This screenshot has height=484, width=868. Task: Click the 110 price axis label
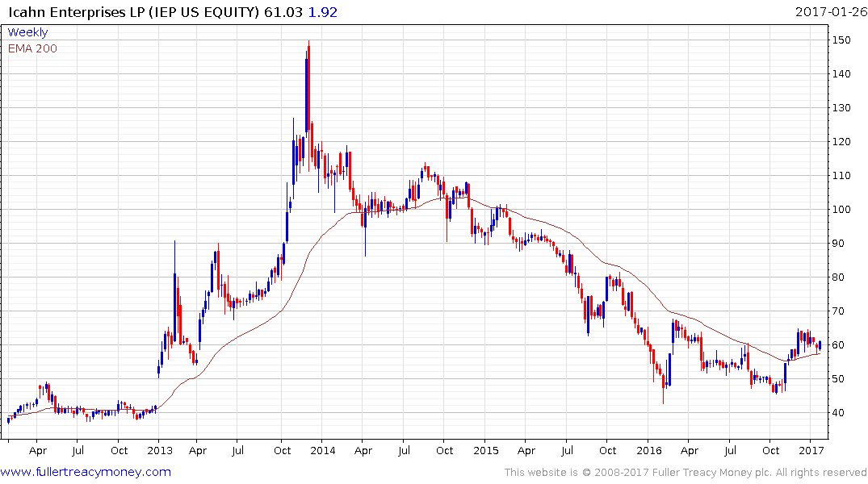[841, 175]
